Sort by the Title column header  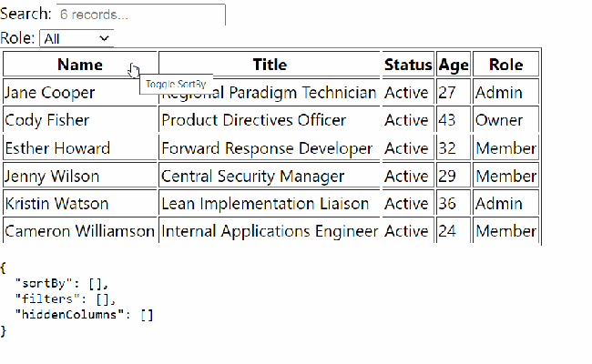point(270,65)
